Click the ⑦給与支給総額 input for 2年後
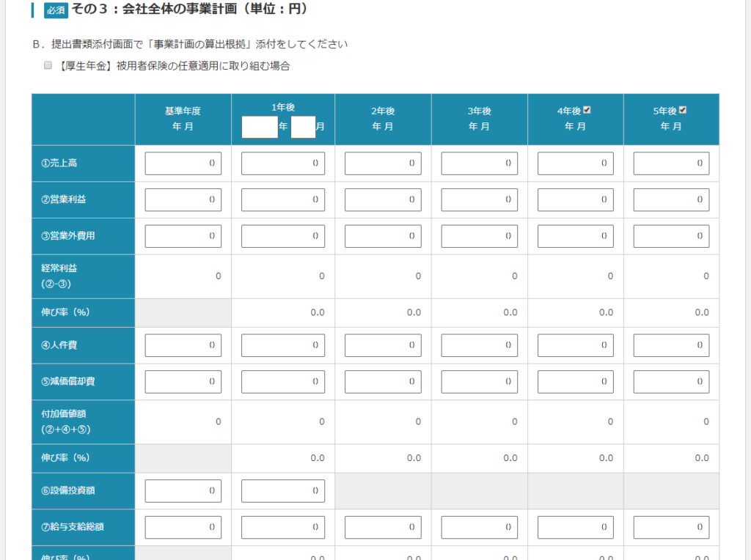 coord(382,526)
